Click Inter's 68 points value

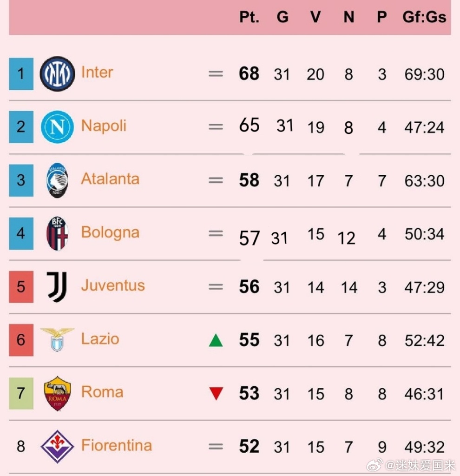coord(249,74)
